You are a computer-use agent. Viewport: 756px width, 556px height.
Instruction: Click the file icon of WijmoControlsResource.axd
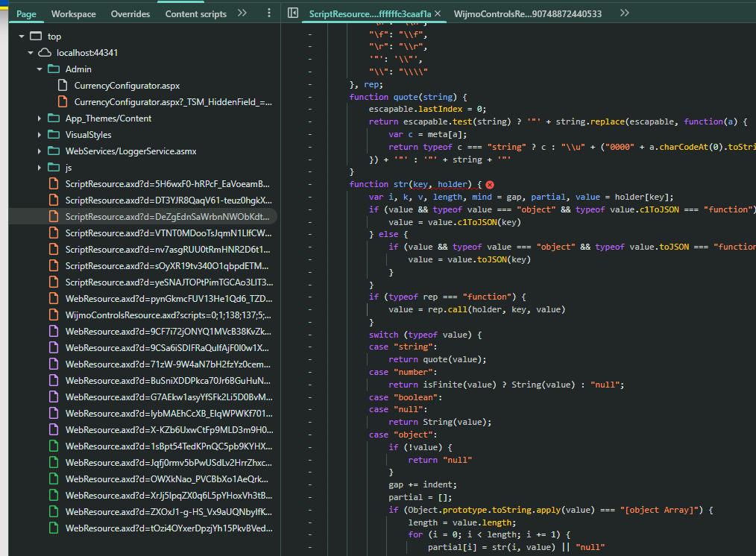point(53,315)
